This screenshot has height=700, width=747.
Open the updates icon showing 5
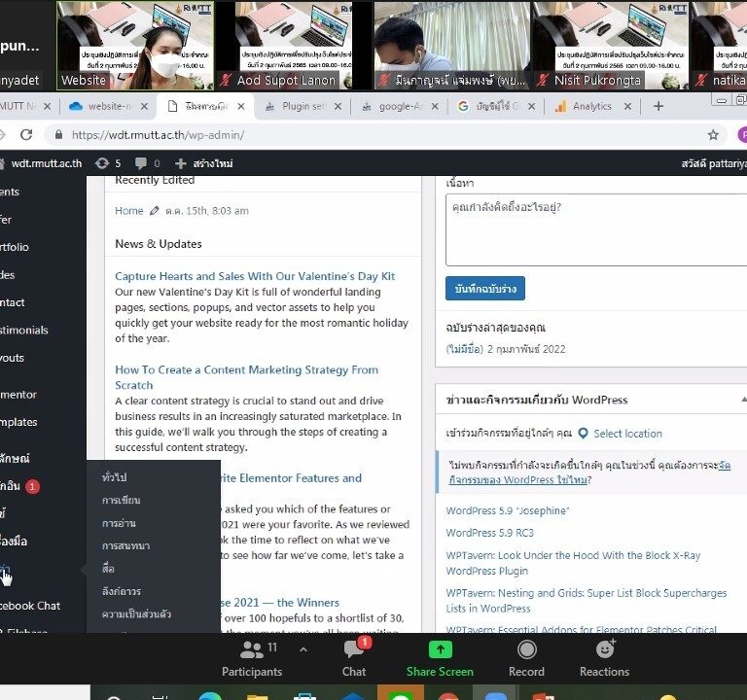click(x=108, y=163)
